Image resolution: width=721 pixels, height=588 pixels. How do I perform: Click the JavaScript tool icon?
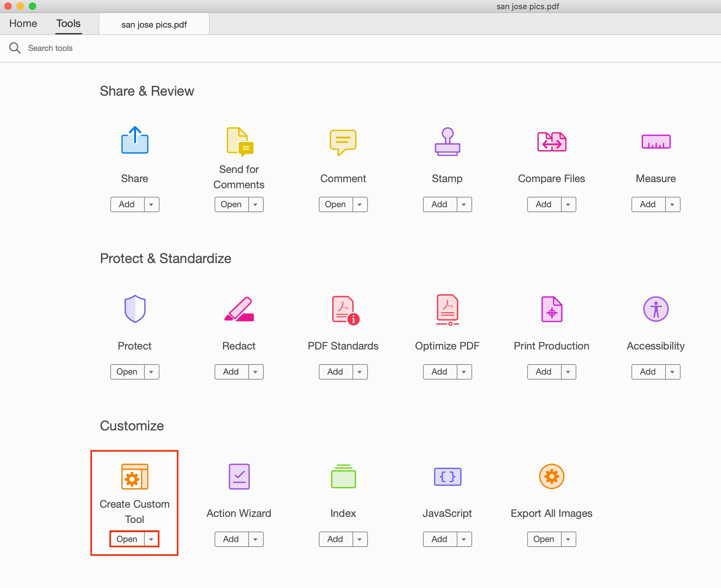tap(447, 476)
